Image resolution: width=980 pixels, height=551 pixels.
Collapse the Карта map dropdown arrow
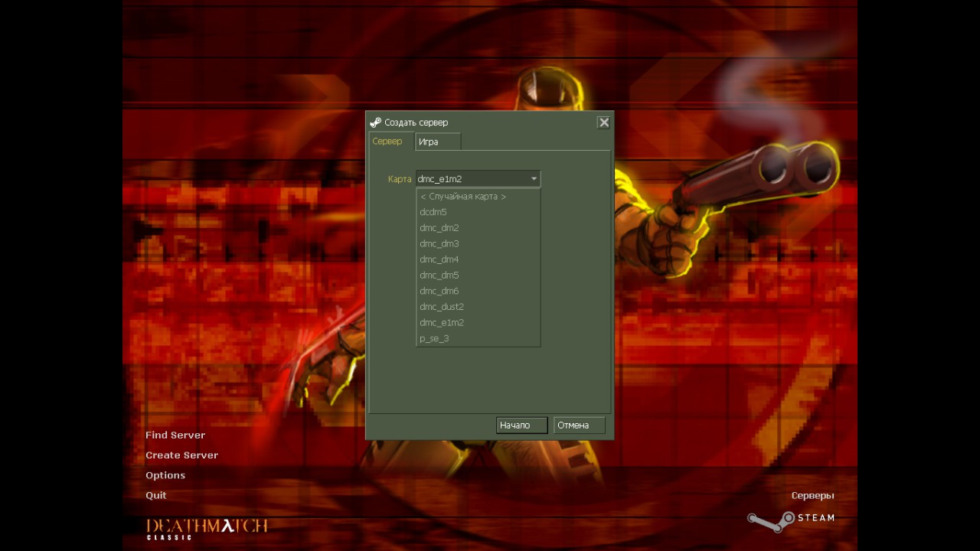coord(534,179)
